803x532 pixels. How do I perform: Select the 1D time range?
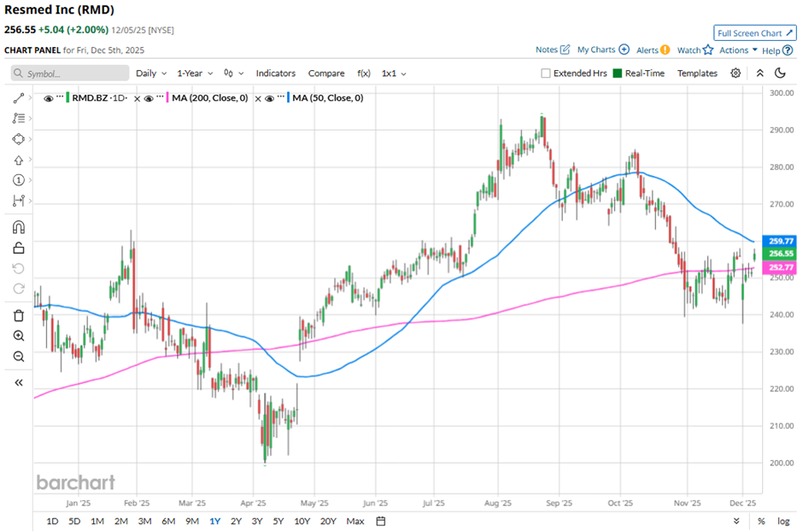pyautogui.click(x=52, y=521)
